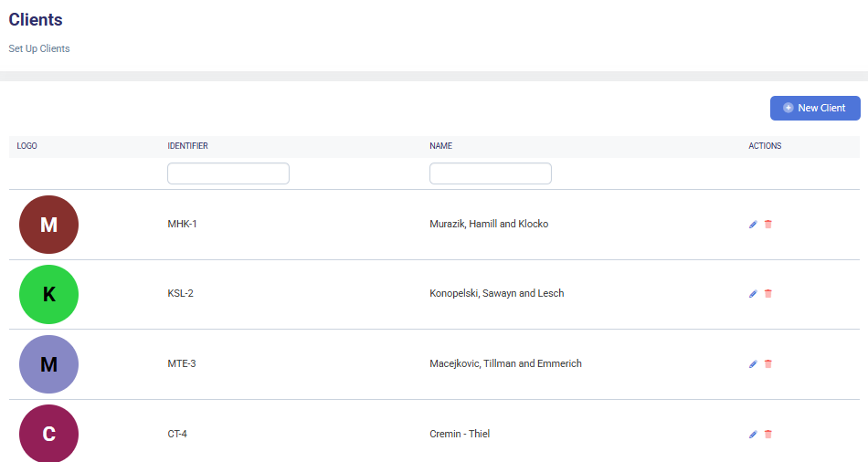
Task: Select the MHK-1 identifier cell
Action: pos(182,225)
